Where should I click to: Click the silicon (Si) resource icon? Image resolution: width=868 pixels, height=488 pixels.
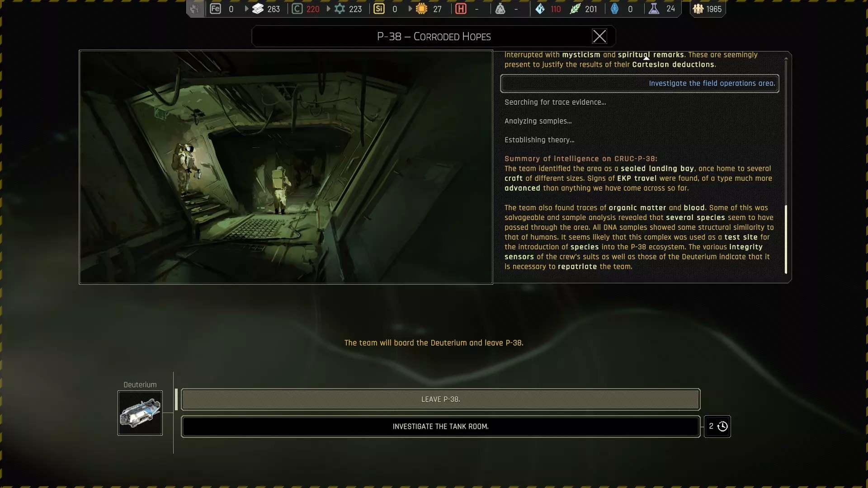[379, 9]
